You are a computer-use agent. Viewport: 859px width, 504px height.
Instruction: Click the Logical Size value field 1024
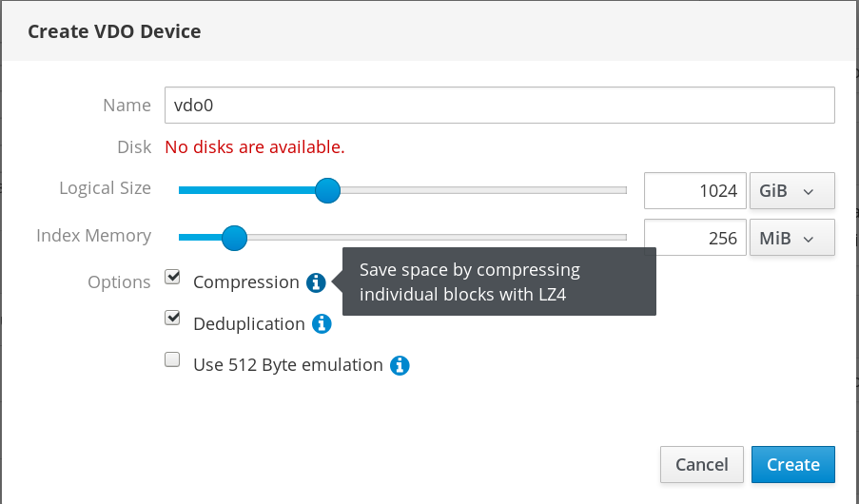point(695,190)
